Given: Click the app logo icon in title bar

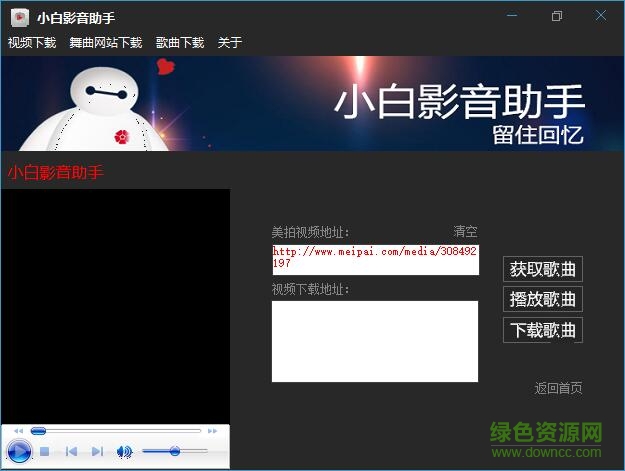Looking at the screenshot, I should [x=20, y=18].
